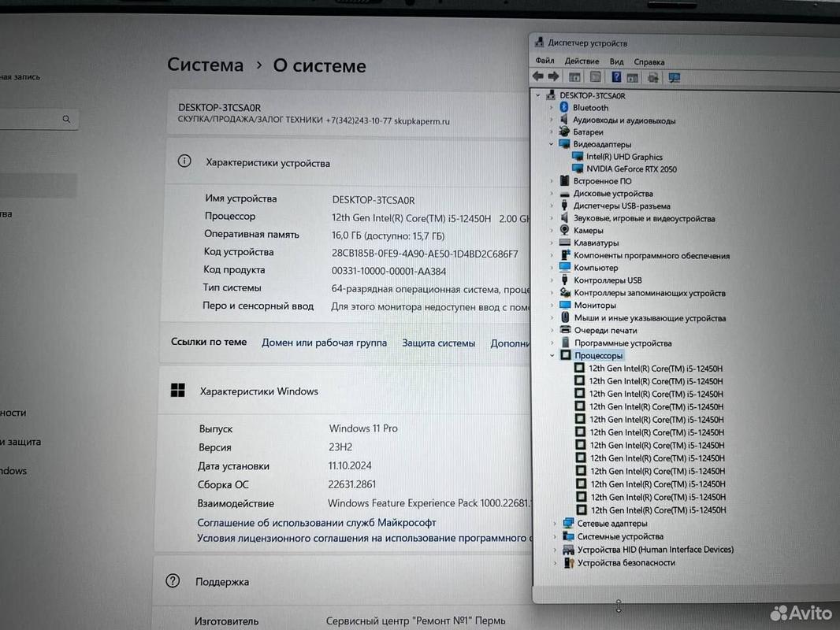Select Компоненты программного обеспечения category
The width and height of the screenshot is (840, 630).
point(652,256)
